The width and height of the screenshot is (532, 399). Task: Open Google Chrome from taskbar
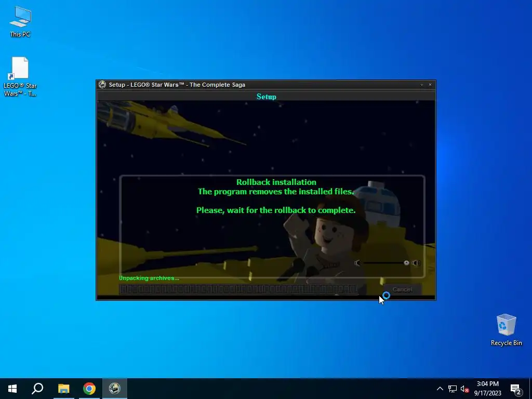[89, 389]
